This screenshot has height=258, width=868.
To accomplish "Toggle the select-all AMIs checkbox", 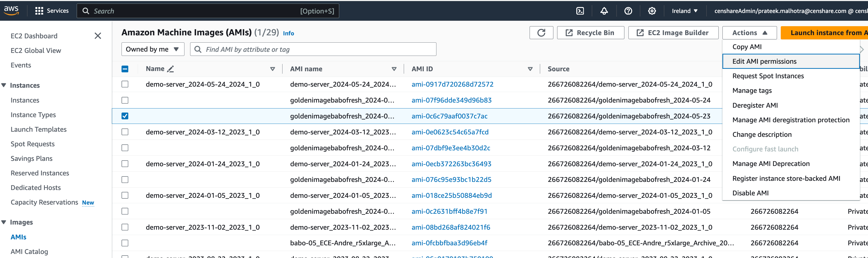I will click(x=125, y=69).
